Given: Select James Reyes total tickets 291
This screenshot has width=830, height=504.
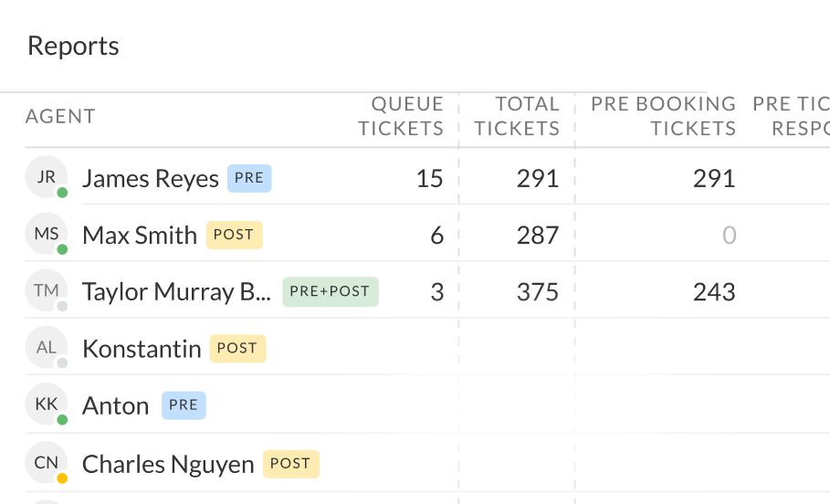Looking at the screenshot, I should tap(537, 178).
